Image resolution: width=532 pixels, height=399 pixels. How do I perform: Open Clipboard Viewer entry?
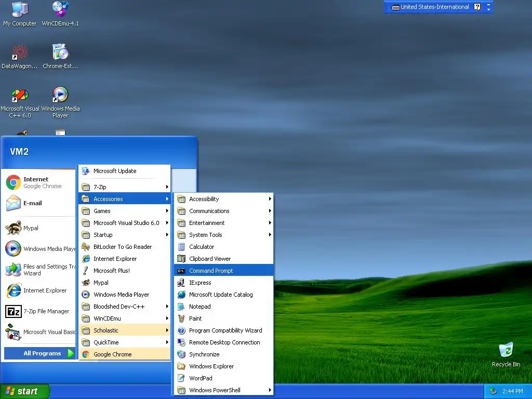click(x=223, y=259)
